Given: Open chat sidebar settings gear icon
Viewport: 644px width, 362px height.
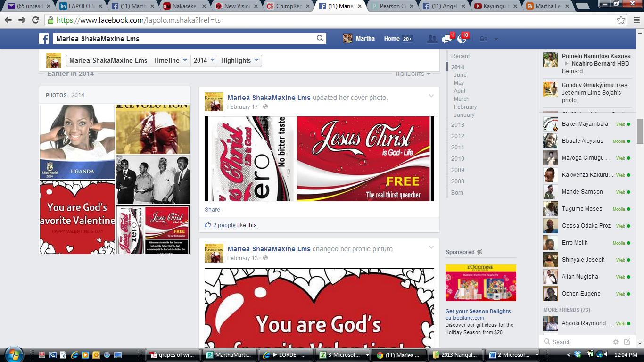Looking at the screenshot, I should pyautogui.click(x=616, y=342).
